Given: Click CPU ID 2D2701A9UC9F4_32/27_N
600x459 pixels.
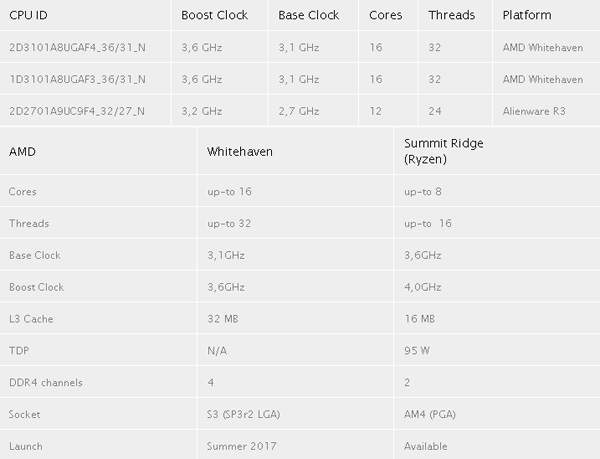Looking at the screenshot, I should pyautogui.click(x=78, y=111).
